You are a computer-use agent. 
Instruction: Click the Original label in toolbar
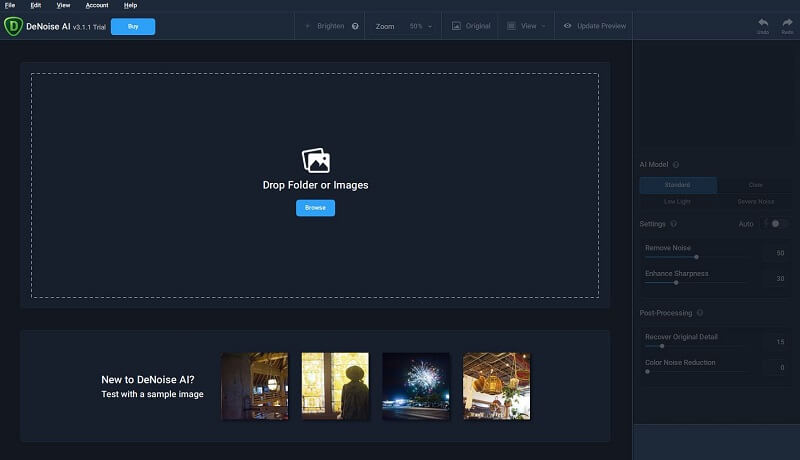tap(478, 26)
